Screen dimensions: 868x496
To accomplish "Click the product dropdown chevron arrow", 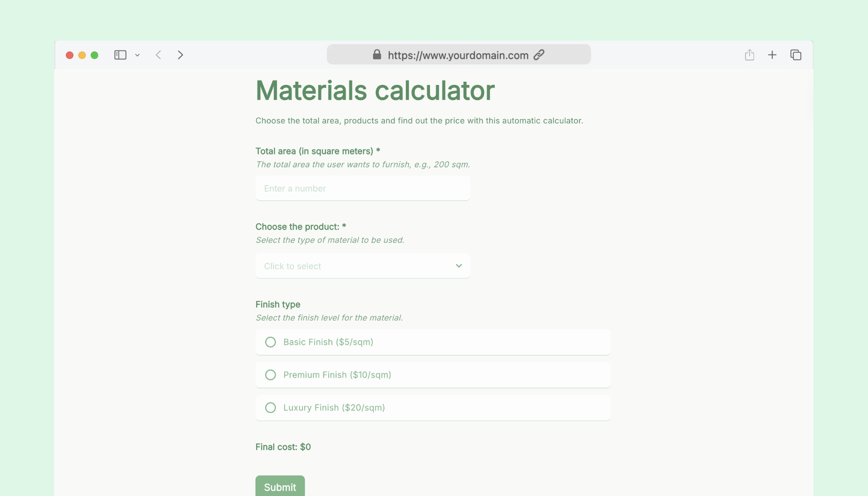I will (x=459, y=266).
